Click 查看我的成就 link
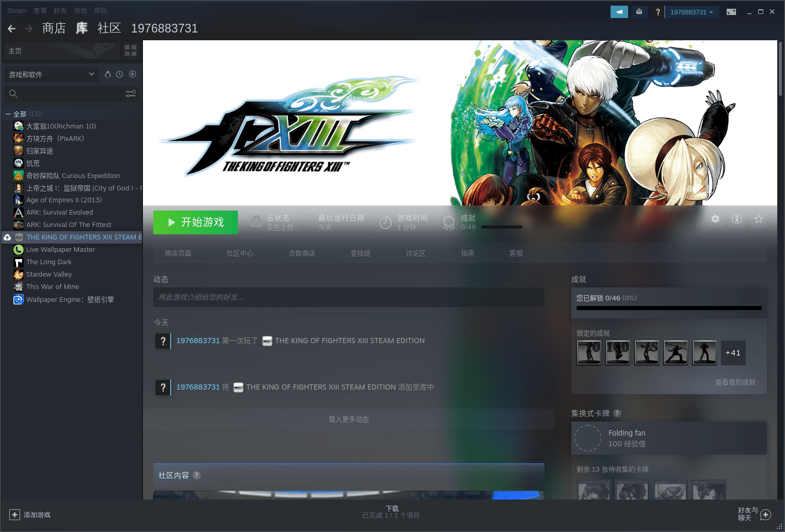 click(x=735, y=382)
